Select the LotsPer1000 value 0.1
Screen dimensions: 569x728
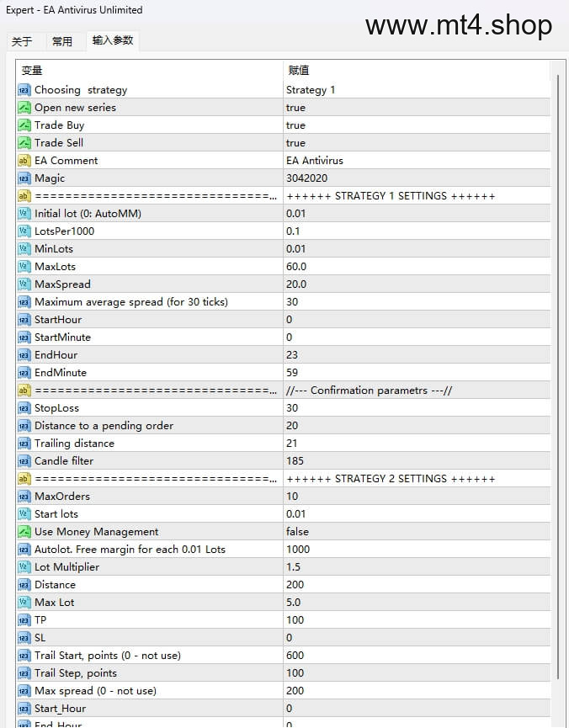(293, 231)
